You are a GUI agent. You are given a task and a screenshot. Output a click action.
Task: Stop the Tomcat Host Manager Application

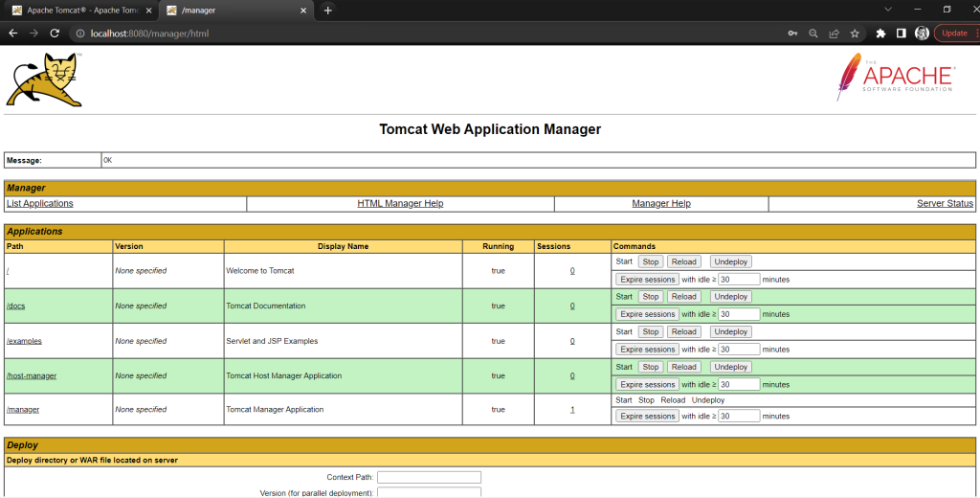651,367
